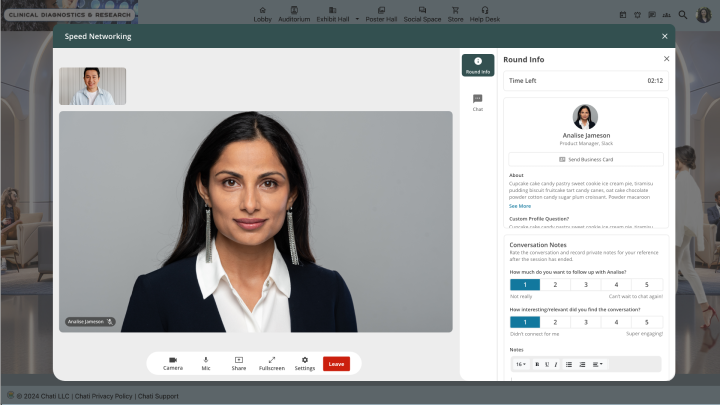The image size is (720, 405).
Task: Click the Analise Jameson name tag on video
Action: pyautogui.click(x=90, y=321)
